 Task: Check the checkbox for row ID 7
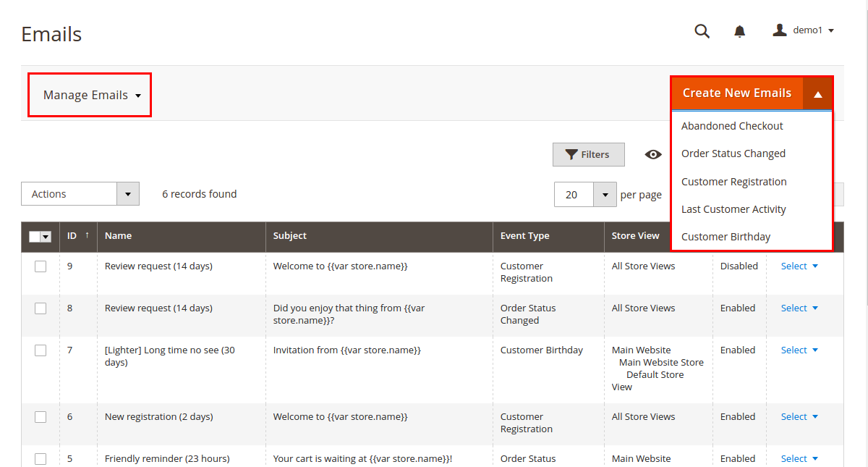tap(41, 350)
